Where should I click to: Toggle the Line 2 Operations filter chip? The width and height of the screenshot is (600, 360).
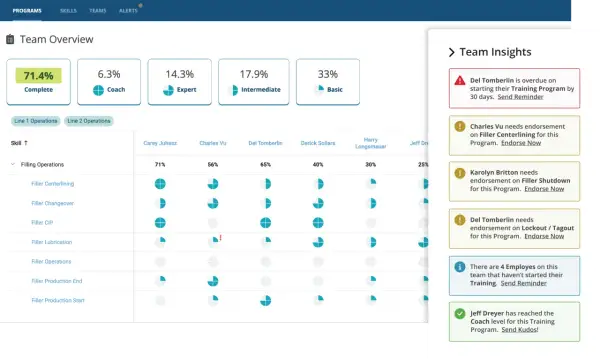click(89, 121)
